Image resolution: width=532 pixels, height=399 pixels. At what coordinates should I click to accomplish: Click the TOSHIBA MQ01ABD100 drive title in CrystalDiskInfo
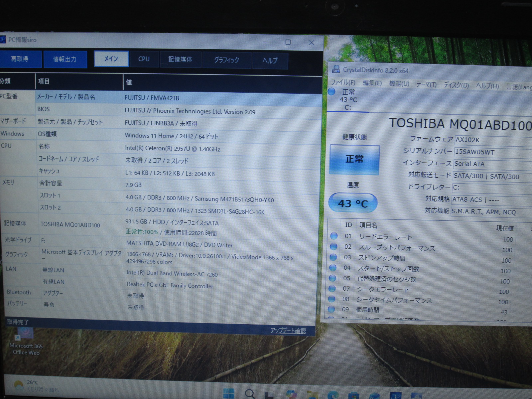point(461,124)
